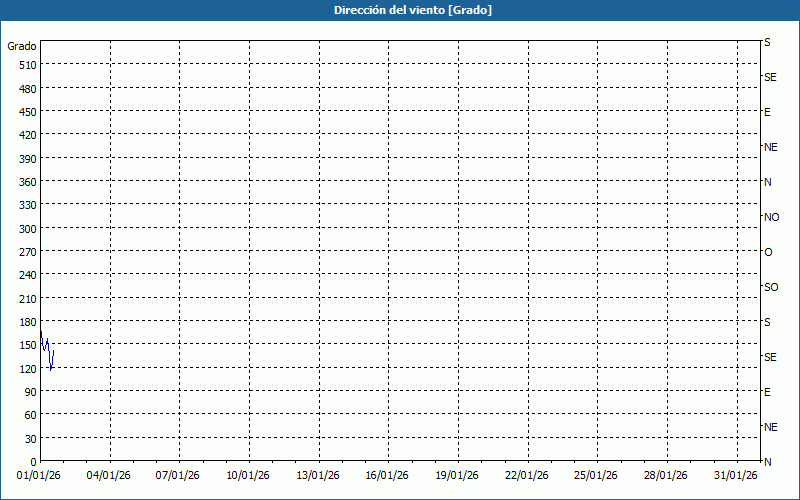The height and width of the screenshot is (500, 800).
Task: Select the SE compass label beside 480 gridline
Action: [x=770, y=77]
